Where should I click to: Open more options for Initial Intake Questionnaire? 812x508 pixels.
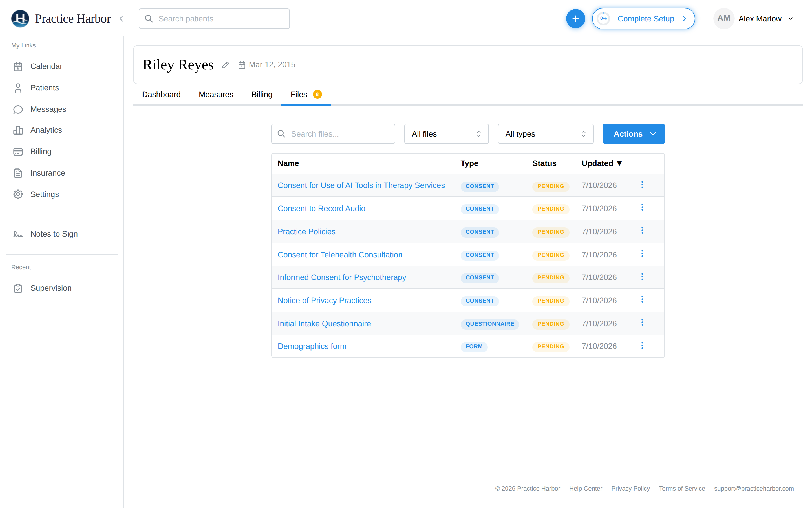pyautogui.click(x=642, y=323)
